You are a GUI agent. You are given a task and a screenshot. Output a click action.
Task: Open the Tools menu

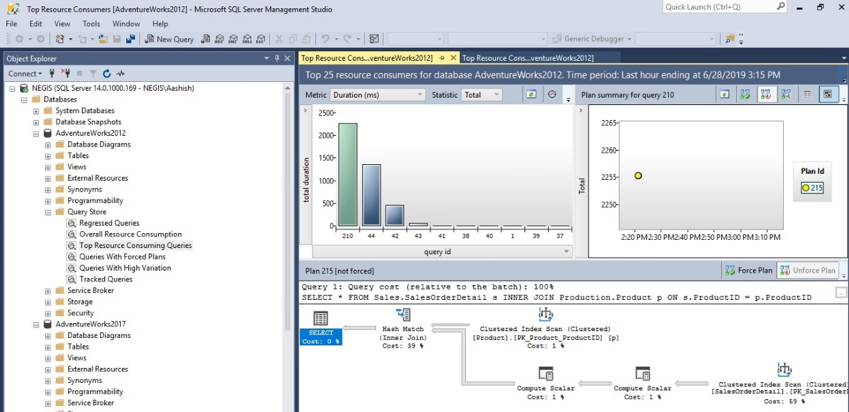pos(91,24)
